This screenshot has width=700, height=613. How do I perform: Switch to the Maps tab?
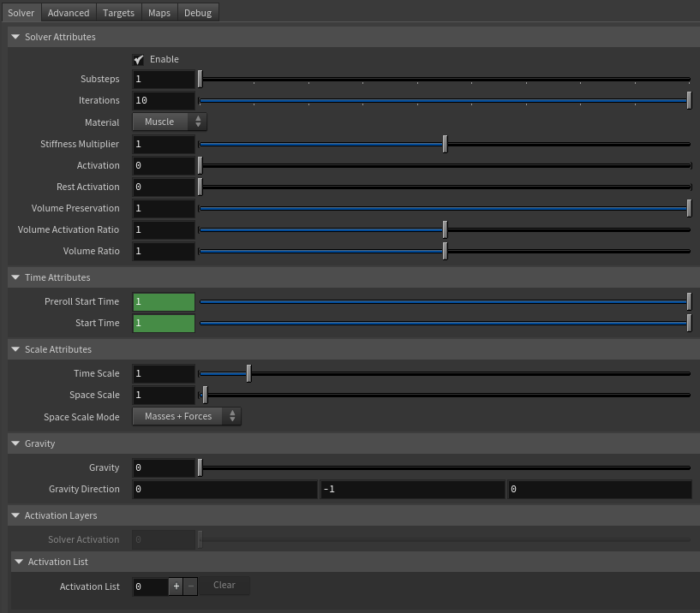(159, 13)
